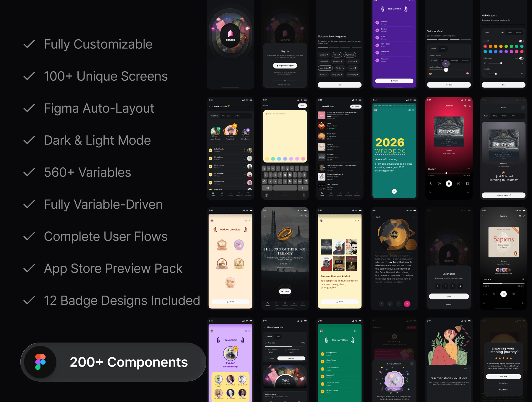This screenshot has height=402, width=532.
Task: Click the bookmark icon in Sapiens player
Action: click(522, 294)
